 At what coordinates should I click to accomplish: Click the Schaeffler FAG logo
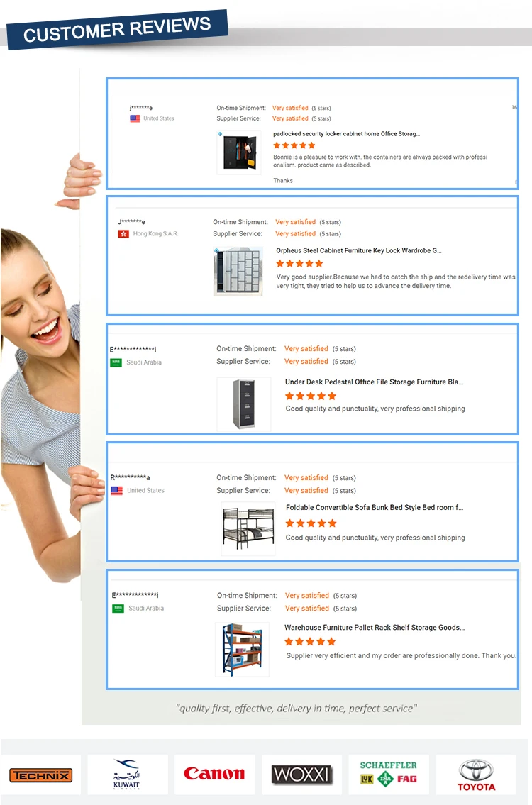point(388,774)
